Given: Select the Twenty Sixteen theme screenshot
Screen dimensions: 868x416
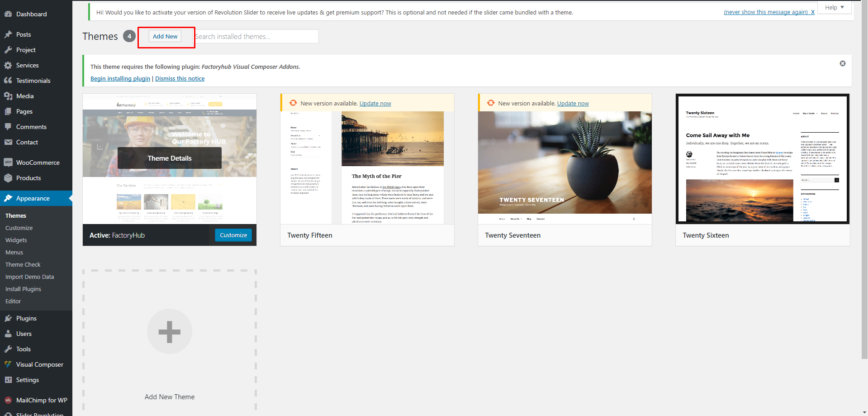Looking at the screenshot, I should [763, 159].
